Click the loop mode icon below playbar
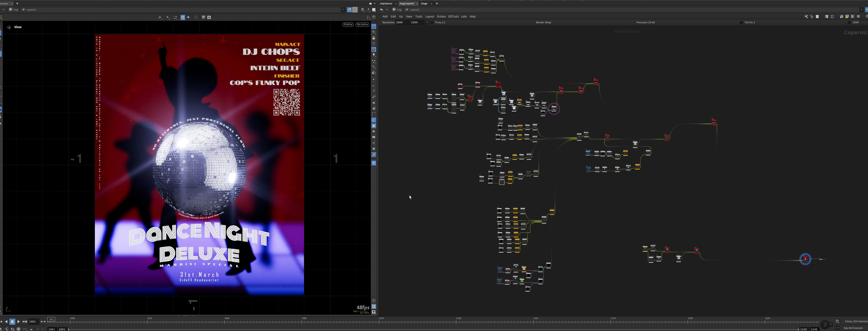868x331 pixels. click(x=12, y=329)
